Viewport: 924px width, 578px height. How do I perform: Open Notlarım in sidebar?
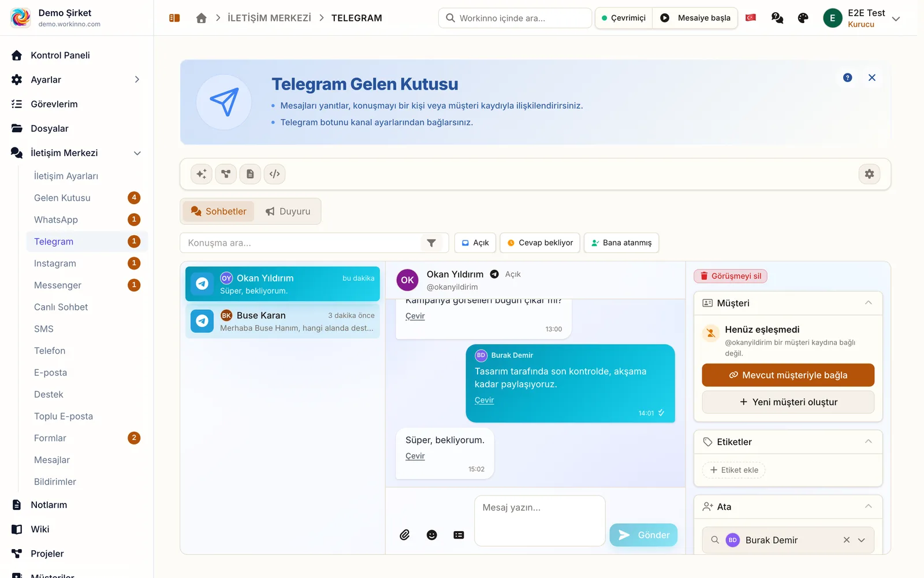pyautogui.click(x=49, y=505)
